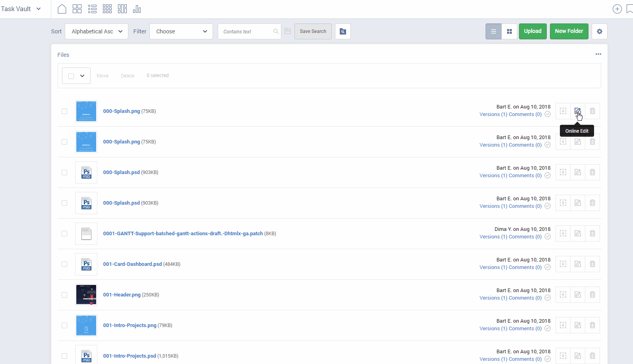The height and width of the screenshot is (364, 633).
Task: Click the Contains text search field
Action: (246, 31)
